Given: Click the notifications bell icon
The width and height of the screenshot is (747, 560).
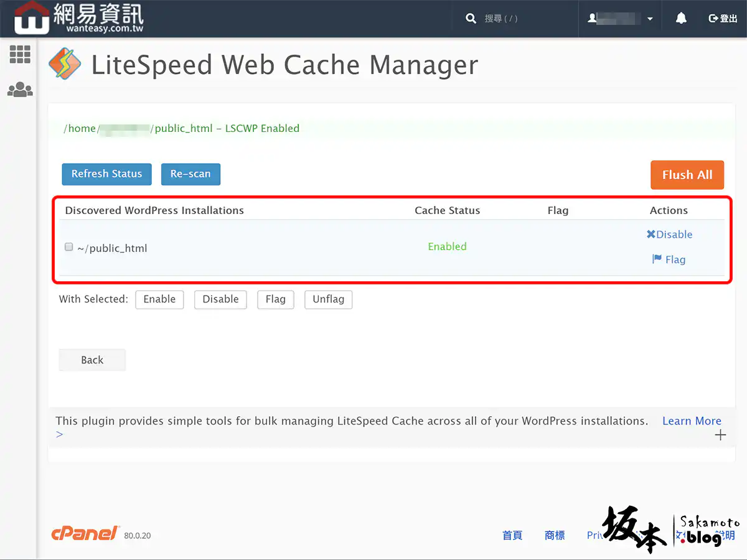Looking at the screenshot, I should click(x=681, y=19).
